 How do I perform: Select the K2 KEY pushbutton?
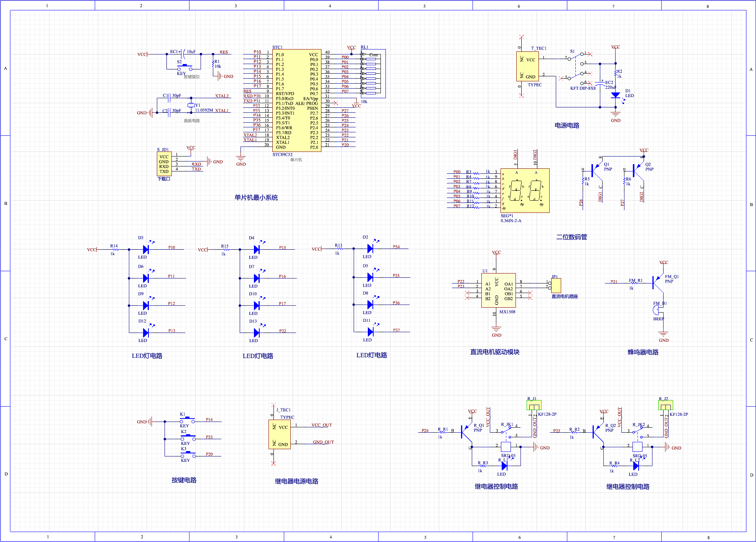188,438
